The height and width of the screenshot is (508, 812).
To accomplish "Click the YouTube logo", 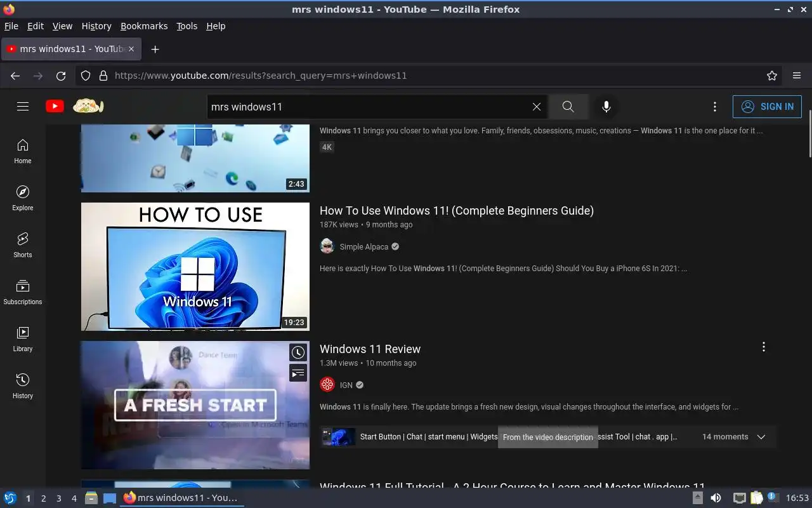I will tap(55, 107).
